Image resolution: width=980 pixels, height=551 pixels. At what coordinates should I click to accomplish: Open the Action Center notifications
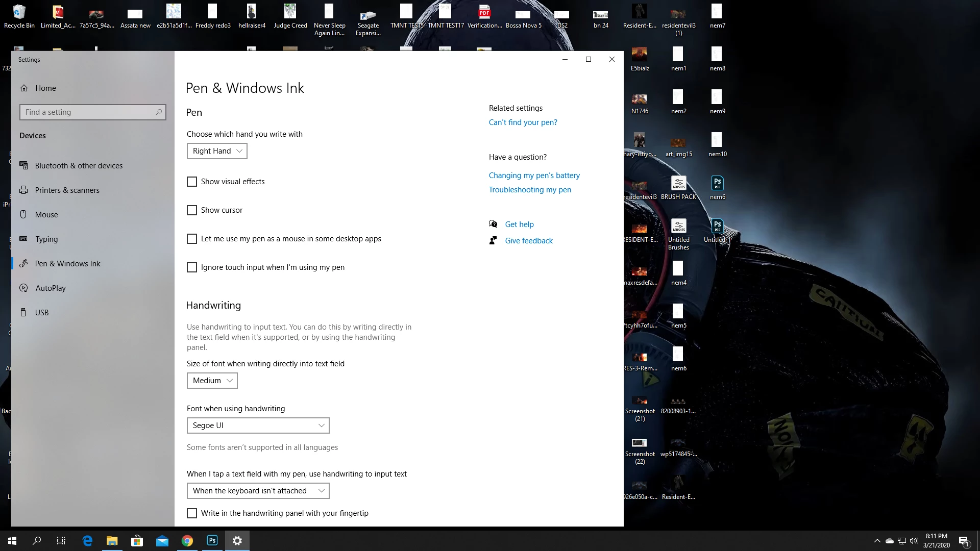click(964, 541)
